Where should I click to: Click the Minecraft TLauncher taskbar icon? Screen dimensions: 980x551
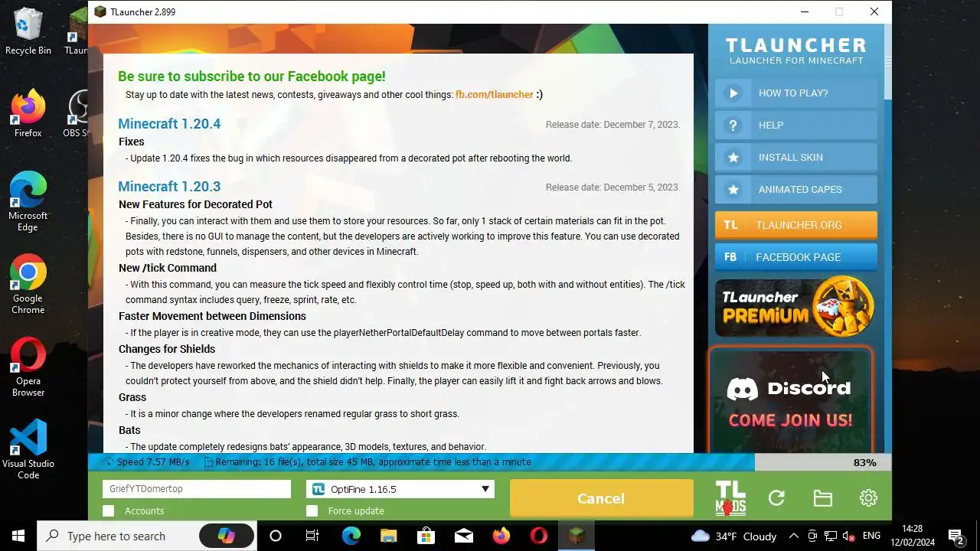[x=577, y=536]
